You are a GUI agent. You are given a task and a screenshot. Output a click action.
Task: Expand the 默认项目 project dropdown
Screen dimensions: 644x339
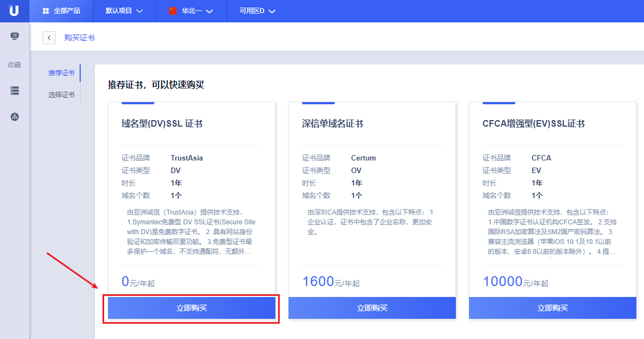pyautogui.click(x=124, y=11)
